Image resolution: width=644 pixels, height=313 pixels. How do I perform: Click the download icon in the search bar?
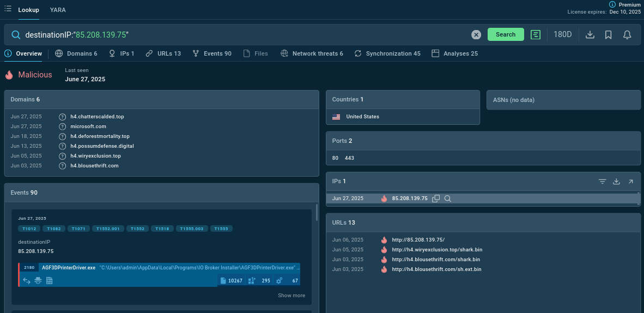[x=590, y=35]
